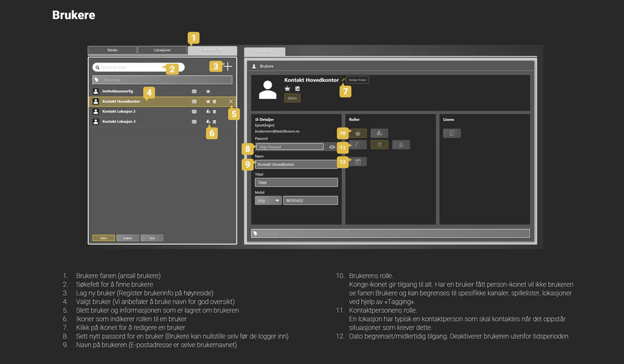Viewport: 624px width, 364px height.
Task: Click the large profile avatar in the user details
Action: (x=267, y=90)
